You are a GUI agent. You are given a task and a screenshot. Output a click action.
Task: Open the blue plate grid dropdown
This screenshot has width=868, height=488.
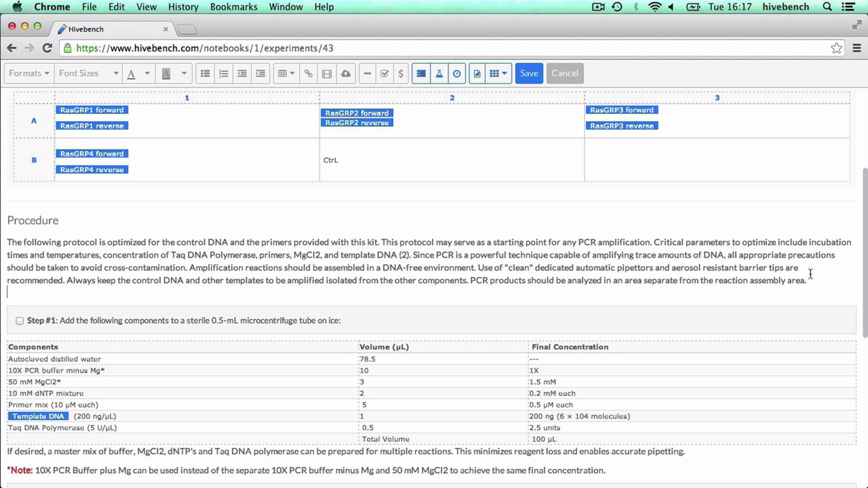(498, 74)
